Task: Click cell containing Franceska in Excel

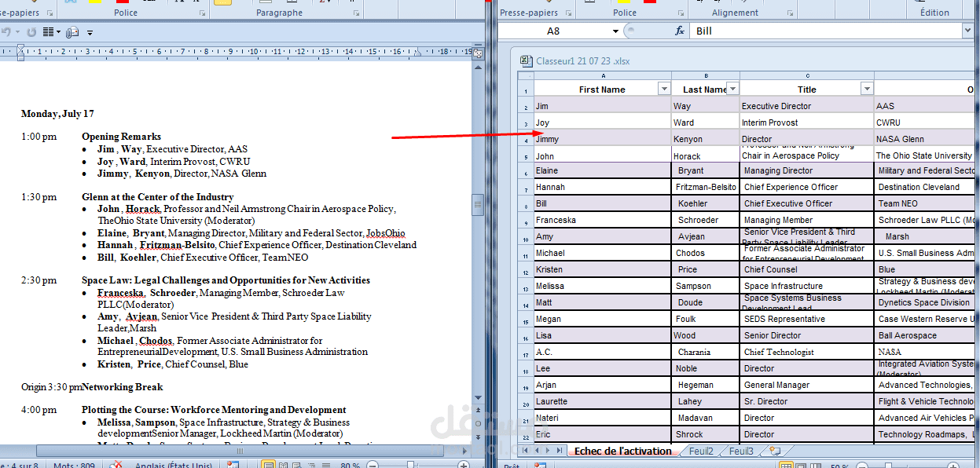Action: coord(603,220)
